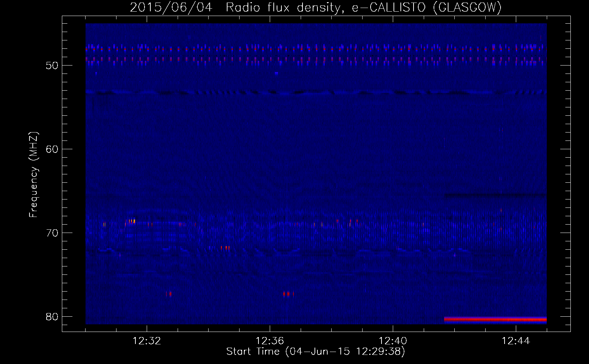Viewport: 589px width, 364px height.
Task: Click the Start Time axis label text
Action: 316,352
